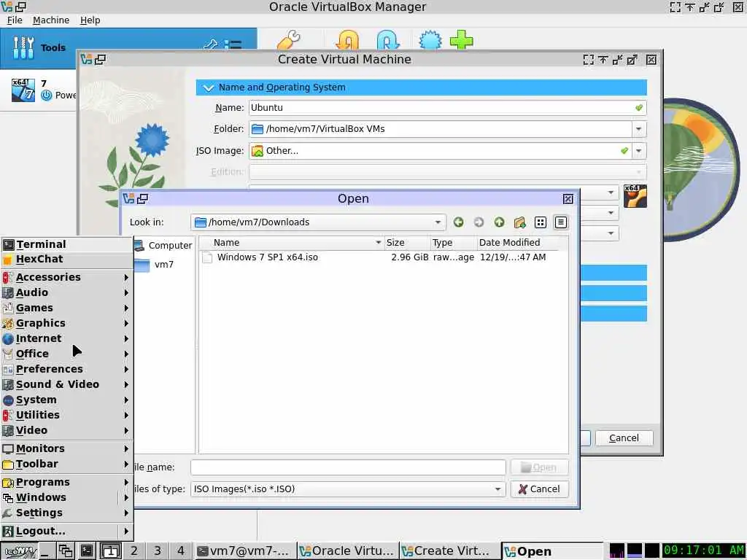Click the window list taskbar icon
This screenshot has height=560, width=747.
pos(65,551)
